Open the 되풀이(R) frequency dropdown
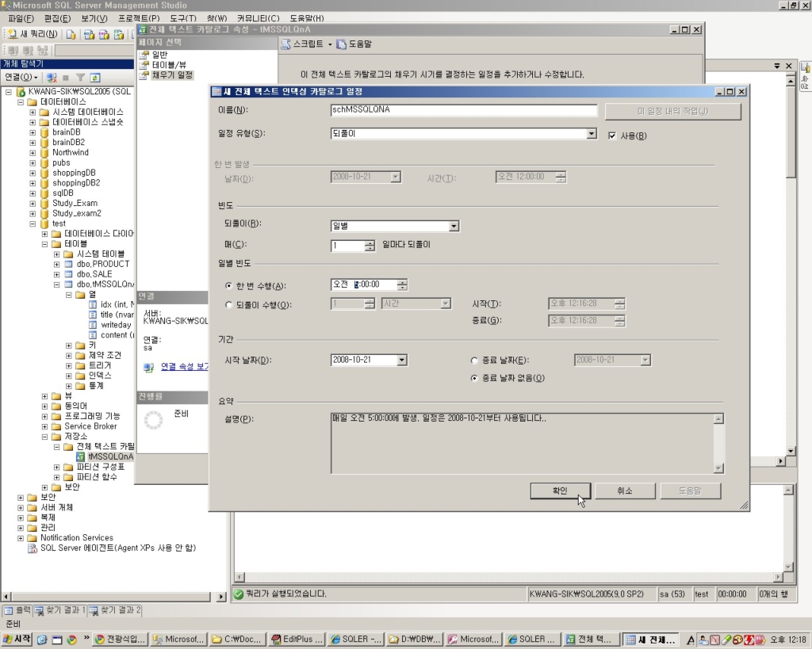The height and width of the screenshot is (649, 812). [454, 226]
